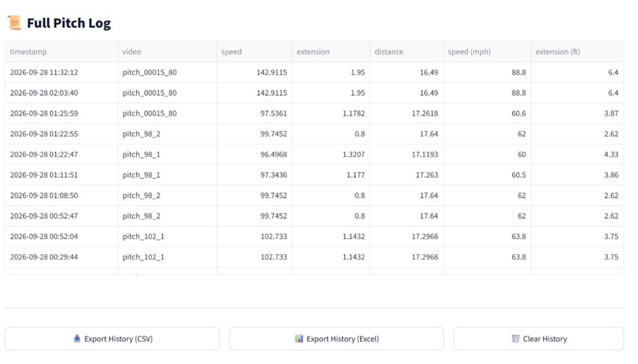Click the Clear History button

[538, 339]
